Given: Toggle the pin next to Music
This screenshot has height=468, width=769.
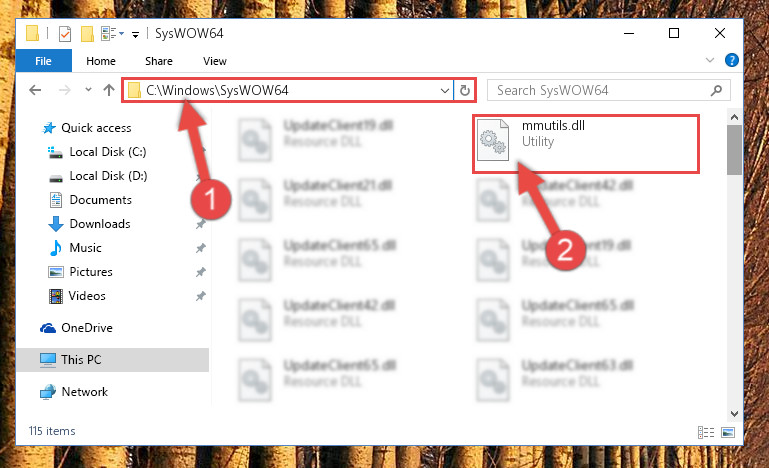Looking at the screenshot, I should click(x=201, y=248).
